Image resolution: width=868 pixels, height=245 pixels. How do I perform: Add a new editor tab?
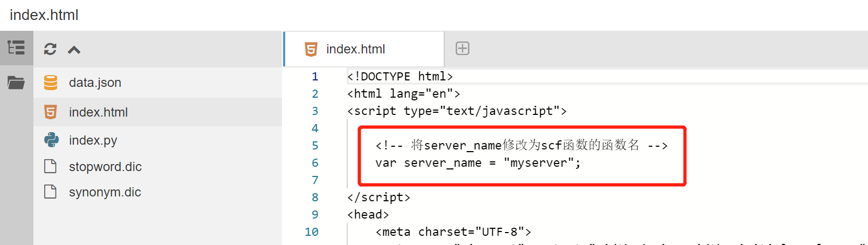463,49
